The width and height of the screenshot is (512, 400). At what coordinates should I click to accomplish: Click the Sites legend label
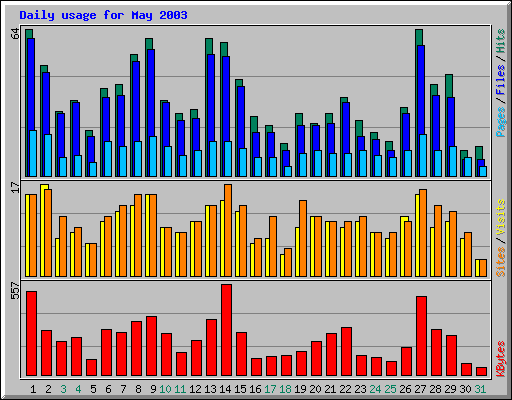500,262
